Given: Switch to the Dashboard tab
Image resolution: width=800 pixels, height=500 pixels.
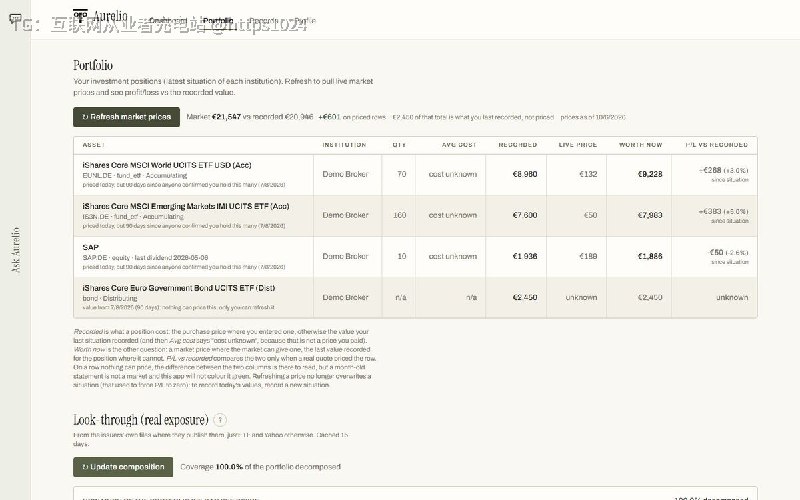Looking at the screenshot, I should pos(168,21).
